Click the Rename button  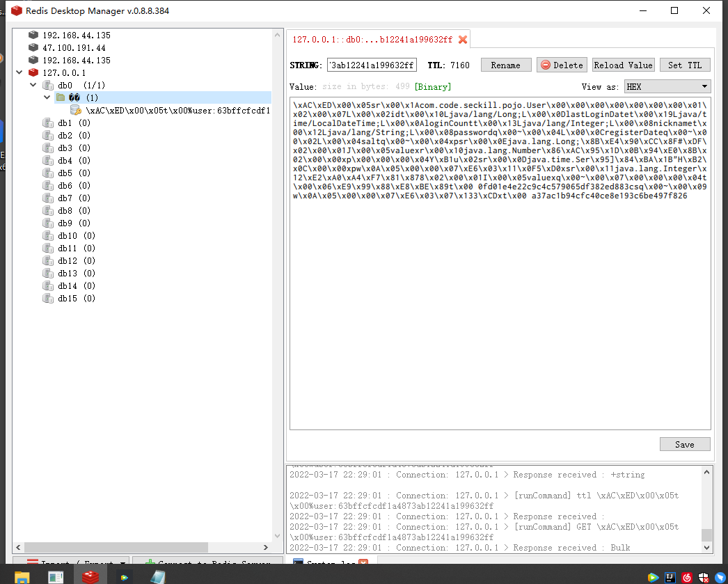(505, 65)
